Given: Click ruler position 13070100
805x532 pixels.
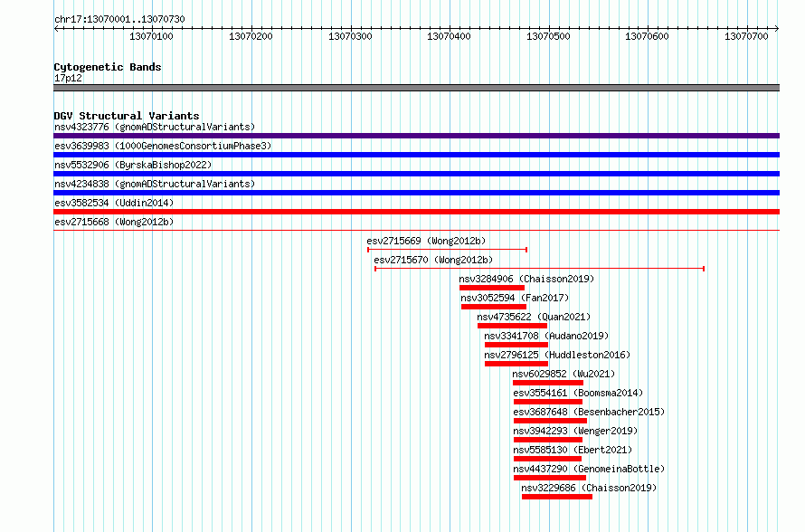Looking at the screenshot, I should click(151, 36).
